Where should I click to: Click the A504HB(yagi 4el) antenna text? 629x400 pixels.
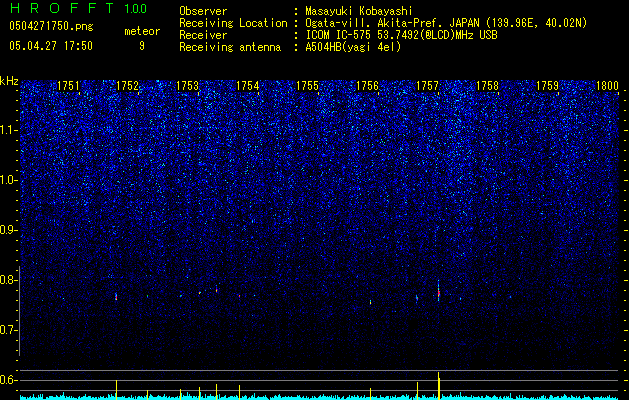(x=353, y=47)
